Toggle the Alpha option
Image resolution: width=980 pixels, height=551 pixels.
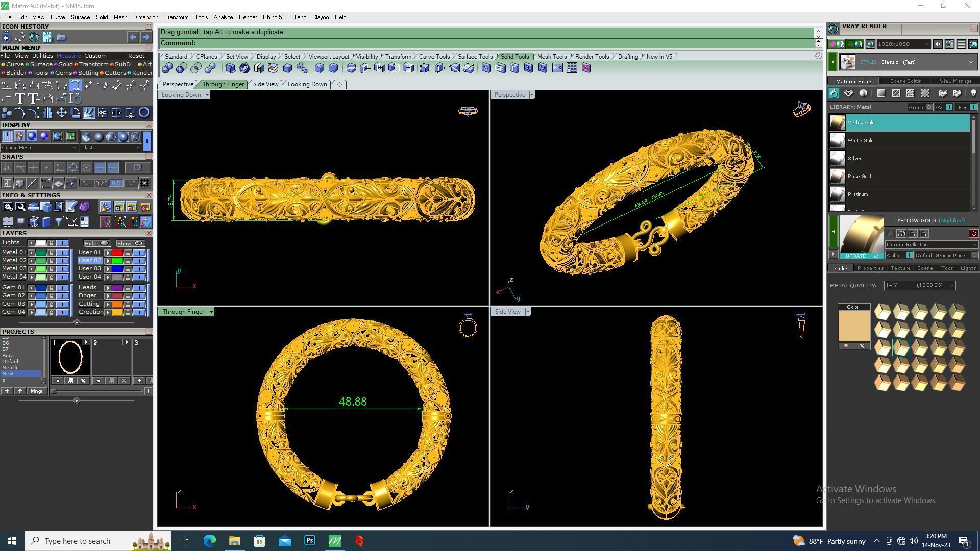[899, 255]
